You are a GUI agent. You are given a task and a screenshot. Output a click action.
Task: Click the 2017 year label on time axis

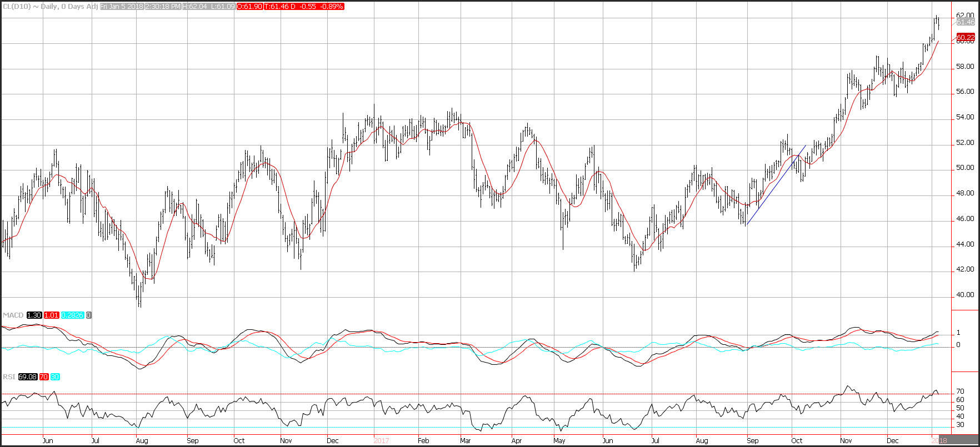pyautogui.click(x=381, y=440)
